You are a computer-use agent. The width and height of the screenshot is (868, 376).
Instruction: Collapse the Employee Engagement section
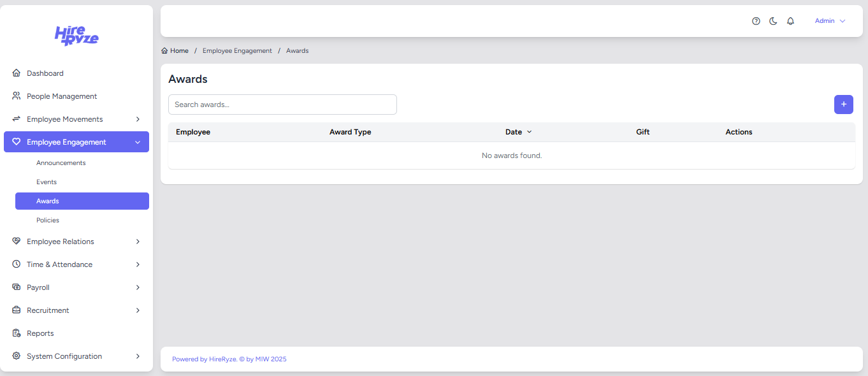[x=138, y=142]
